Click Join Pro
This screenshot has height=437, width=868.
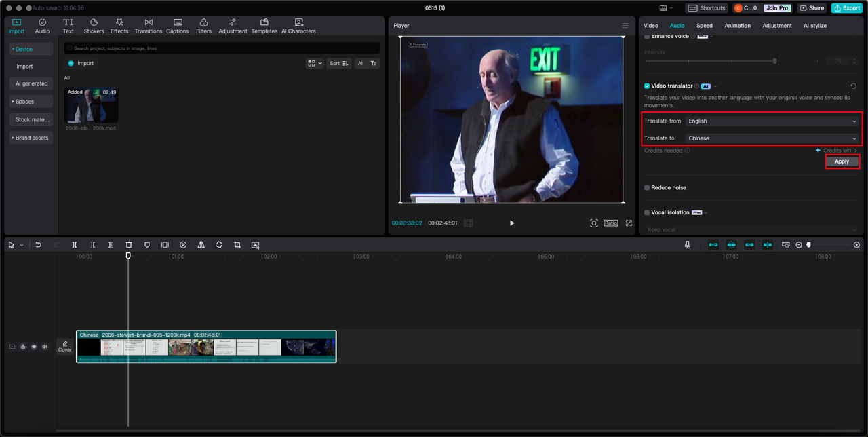point(776,8)
